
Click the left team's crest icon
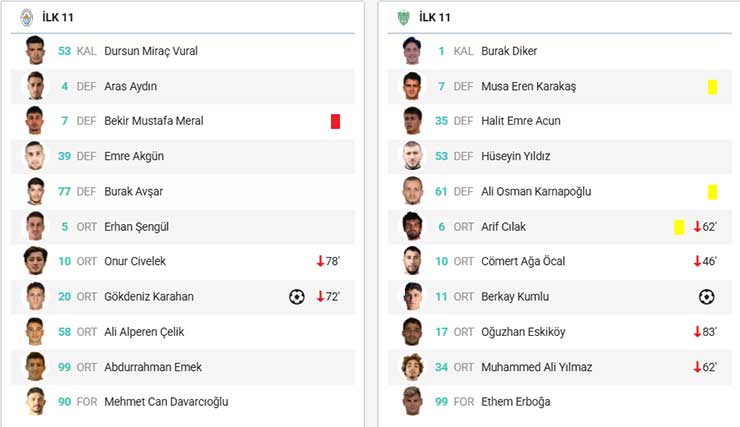pyautogui.click(x=26, y=17)
